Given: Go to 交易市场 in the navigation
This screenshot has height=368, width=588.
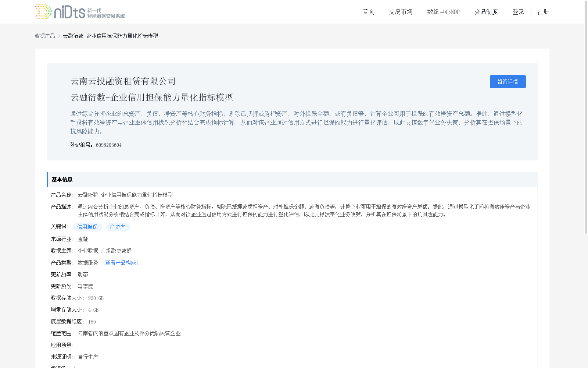Looking at the screenshot, I should click(x=401, y=12).
